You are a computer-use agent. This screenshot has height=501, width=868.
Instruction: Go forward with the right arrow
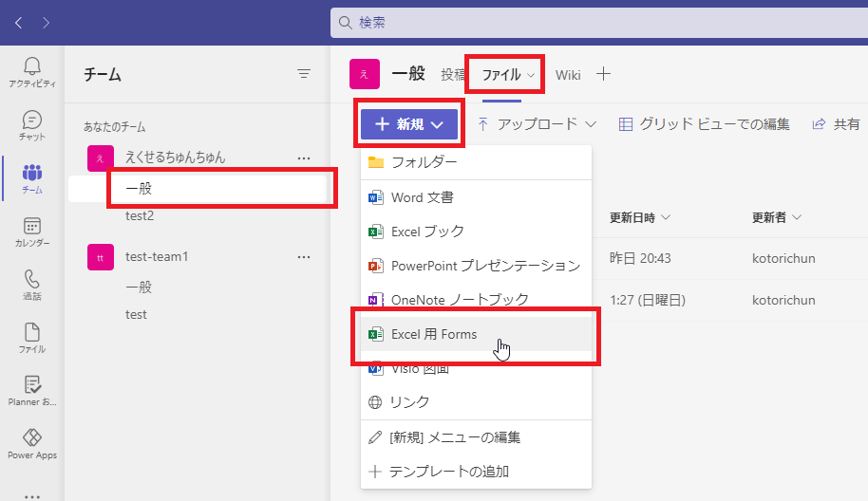46,23
